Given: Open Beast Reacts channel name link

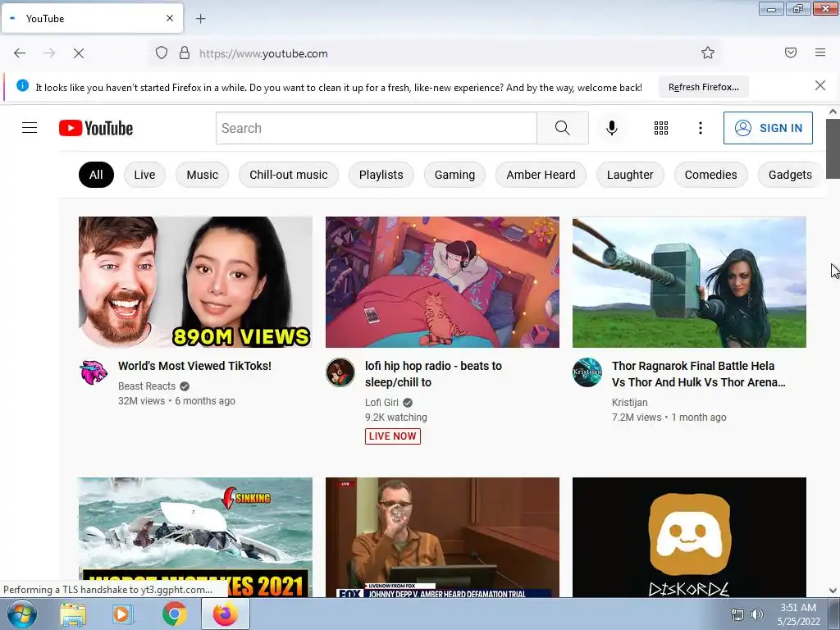Looking at the screenshot, I should click(147, 386).
